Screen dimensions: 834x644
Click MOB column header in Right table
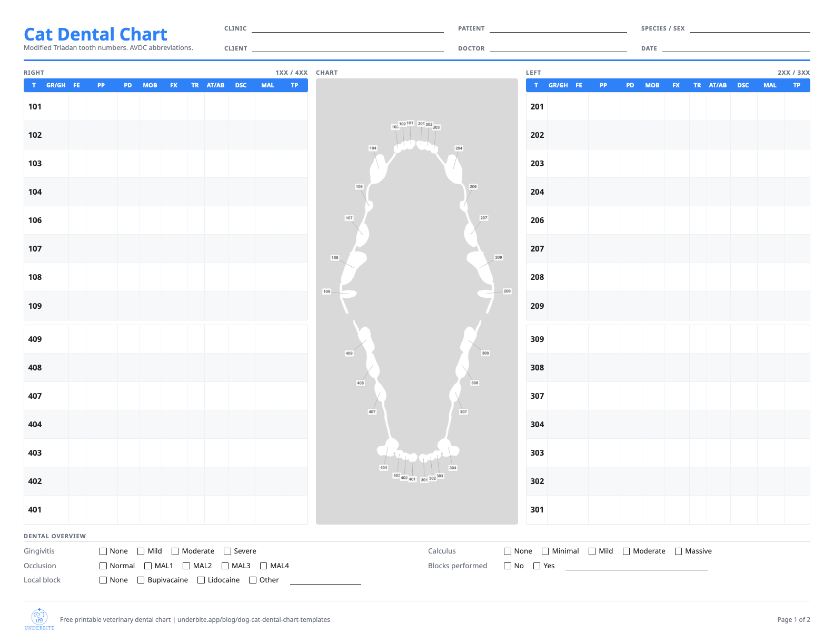point(150,85)
